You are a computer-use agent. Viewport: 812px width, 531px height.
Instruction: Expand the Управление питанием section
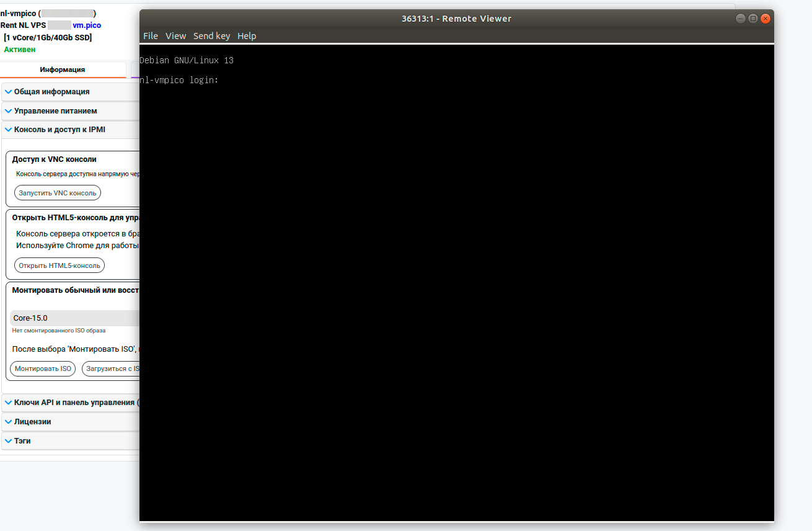pos(55,111)
